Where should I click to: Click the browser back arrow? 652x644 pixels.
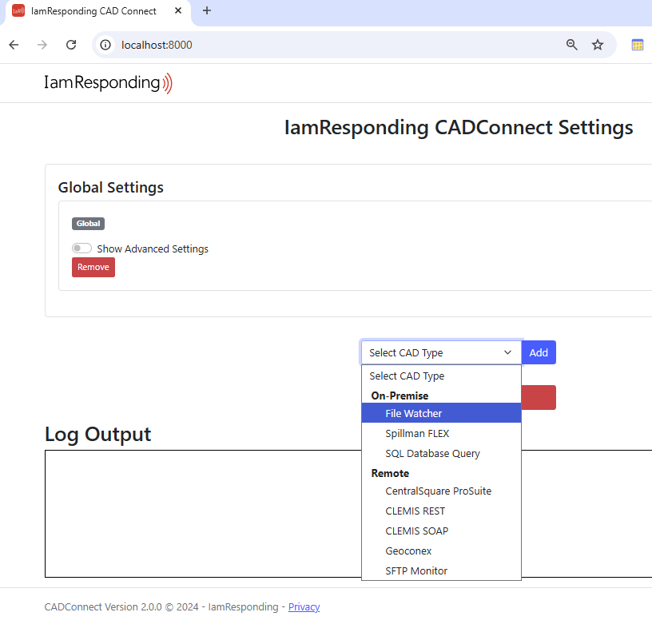click(x=13, y=45)
